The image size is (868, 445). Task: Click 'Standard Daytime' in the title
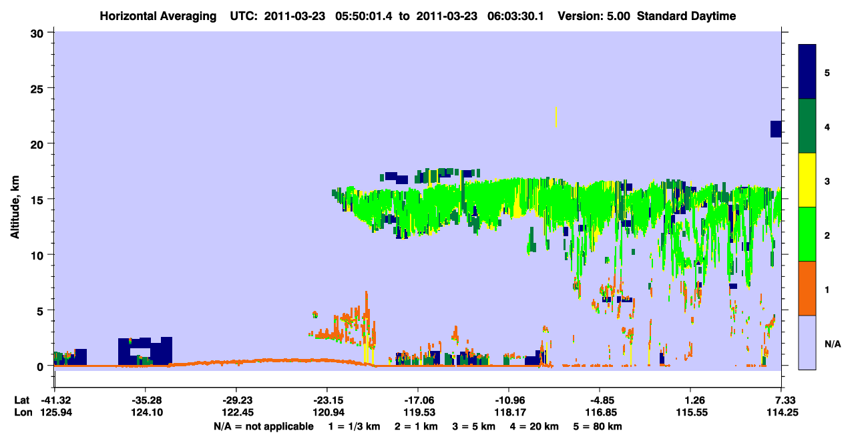click(686, 16)
